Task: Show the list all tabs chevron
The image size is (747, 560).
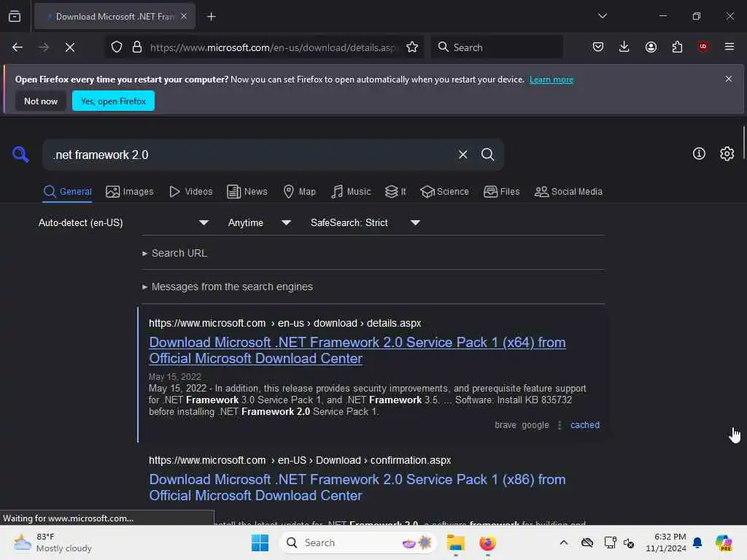Action: (x=602, y=16)
